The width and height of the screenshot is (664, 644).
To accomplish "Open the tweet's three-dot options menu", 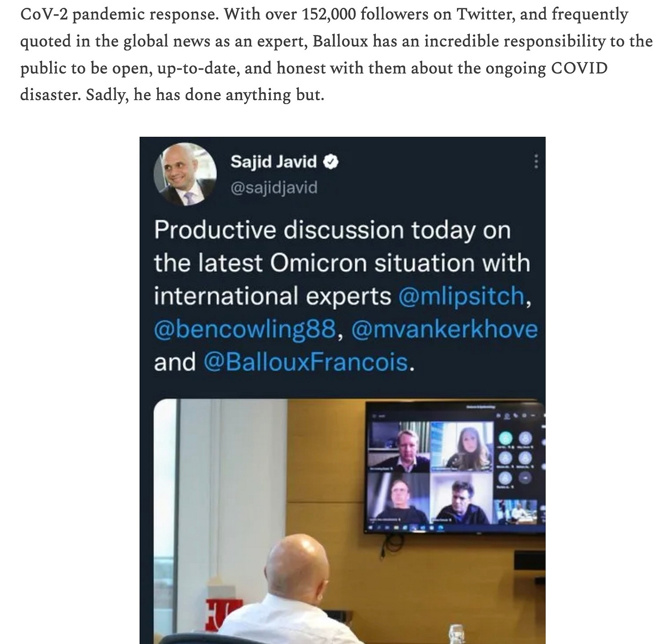I will 536,161.
